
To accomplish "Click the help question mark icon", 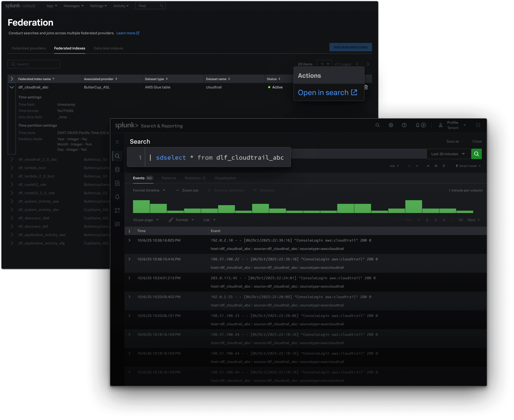I will click(404, 125).
